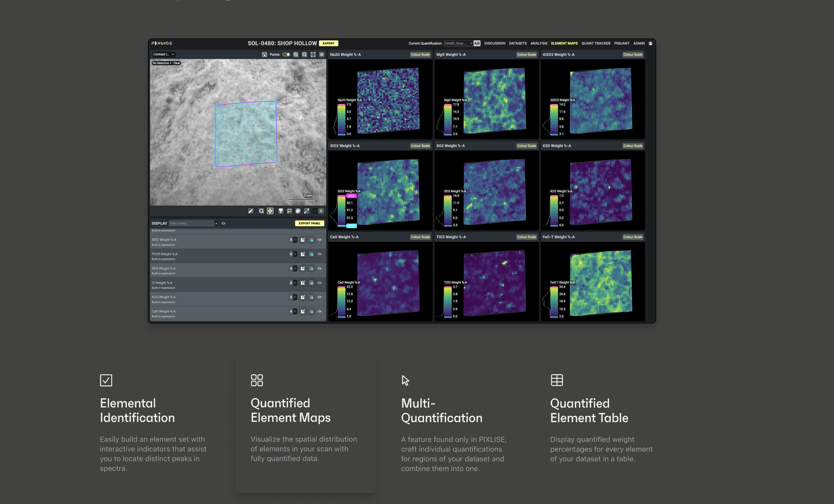This screenshot has height=504, width=834.
Task: Open the Context Image dropdown
Action: [164, 55]
